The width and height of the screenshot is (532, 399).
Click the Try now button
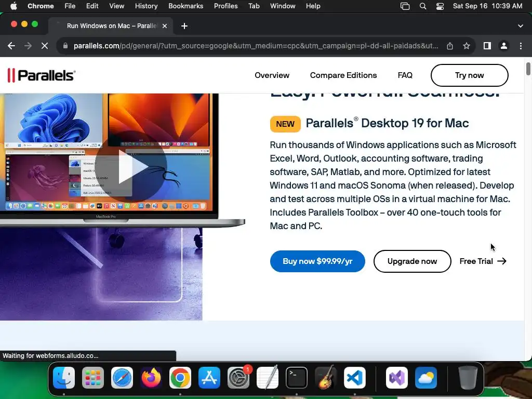(469, 75)
